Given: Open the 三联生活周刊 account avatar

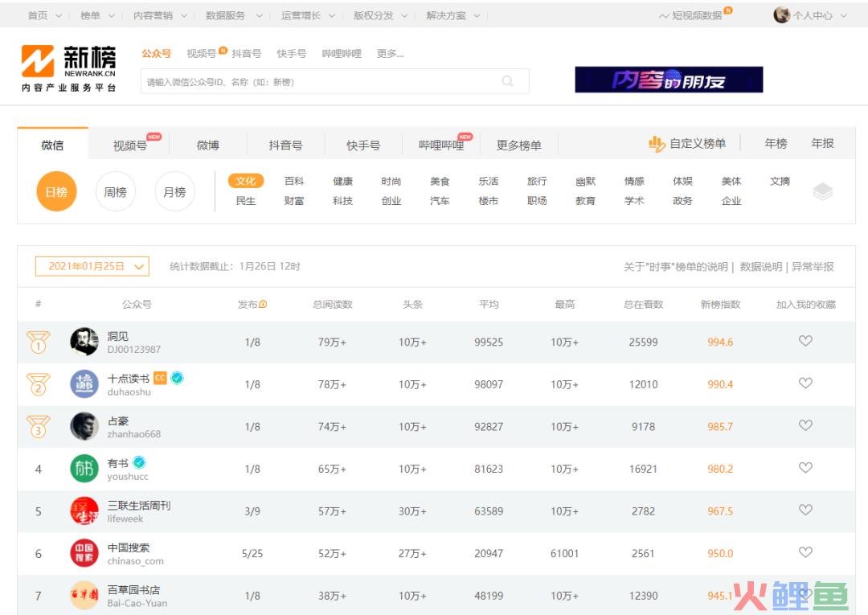Looking at the screenshot, I should click(84, 510).
